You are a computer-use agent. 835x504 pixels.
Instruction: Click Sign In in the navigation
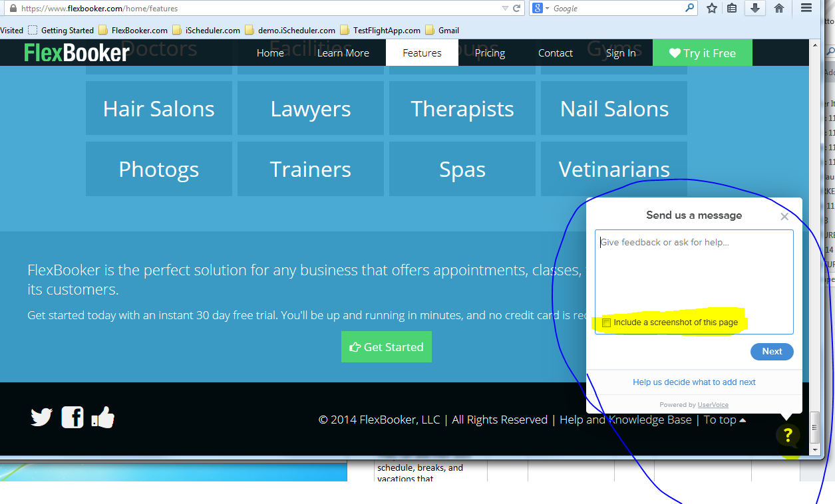(x=621, y=53)
